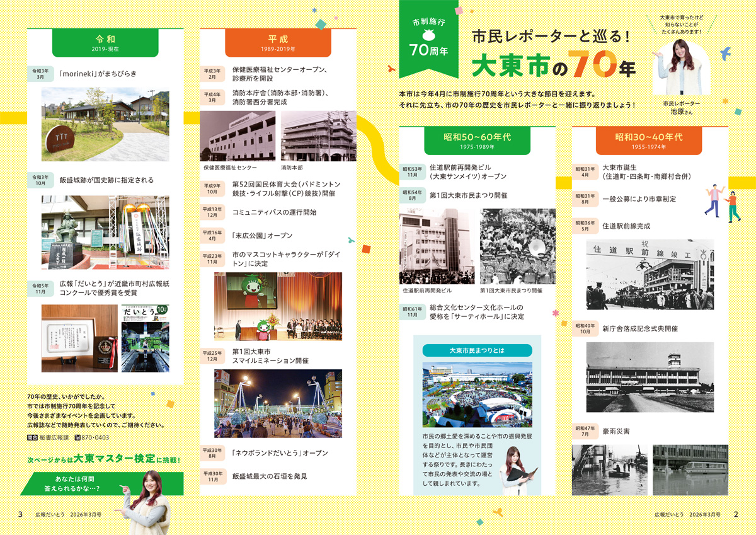Select the Daiton mascot photo on stage

click(277, 307)
